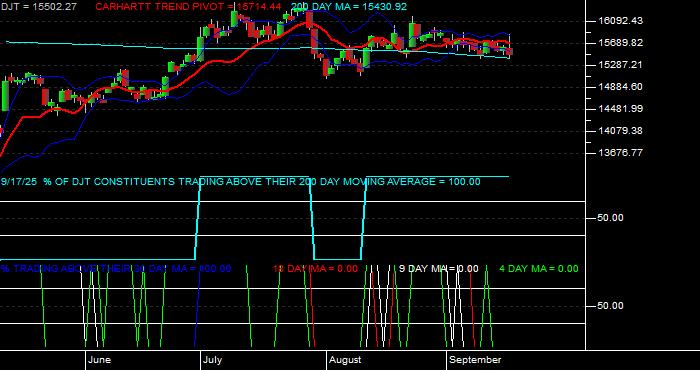Click the 14481.99 price axis value
Image resolution: width=700 pixels, height=370 pixels.
tap(621, 108)
